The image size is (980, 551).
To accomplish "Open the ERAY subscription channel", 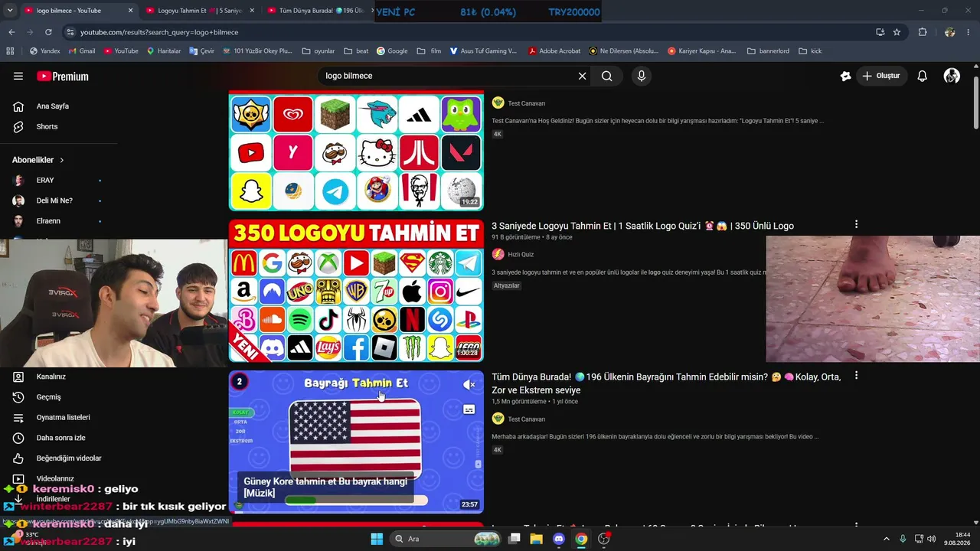I will click(x=45, y=180).
